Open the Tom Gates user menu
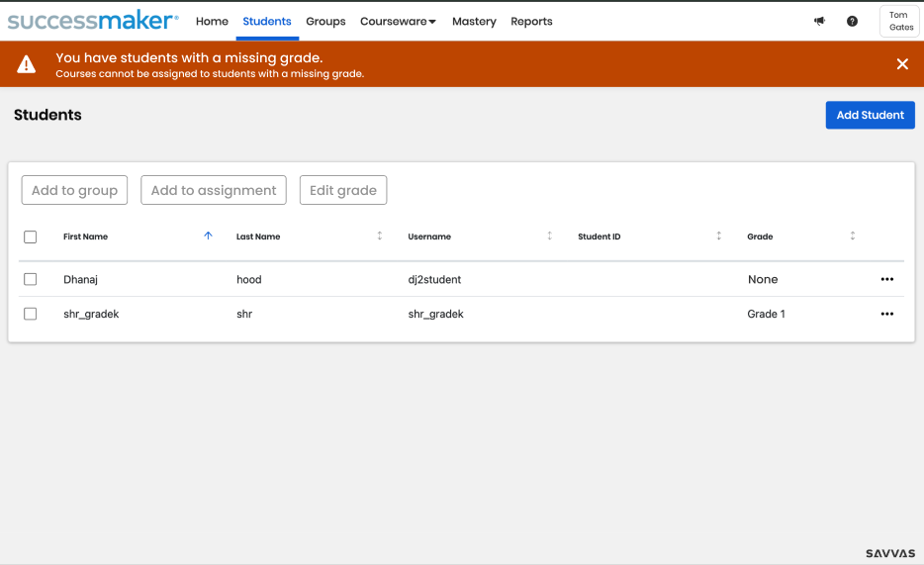This screenshot has height=565, width=924. [900, 21]
